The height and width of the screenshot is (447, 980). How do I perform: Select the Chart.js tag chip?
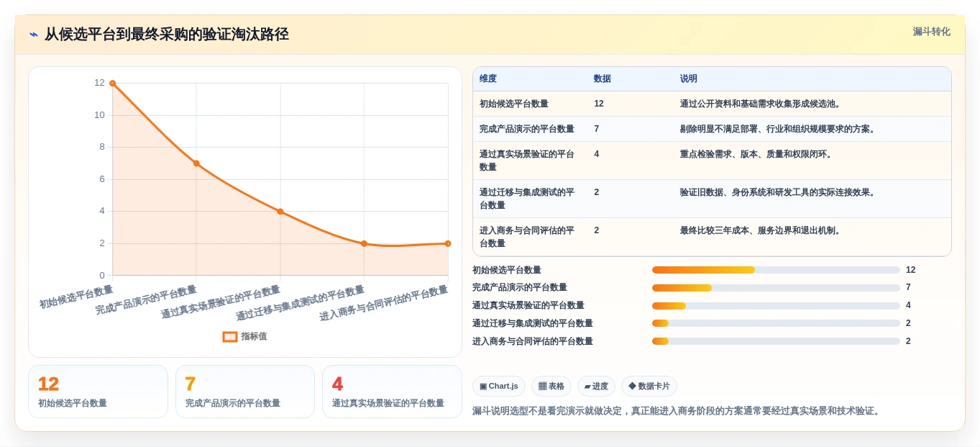(x=499, y=387)
